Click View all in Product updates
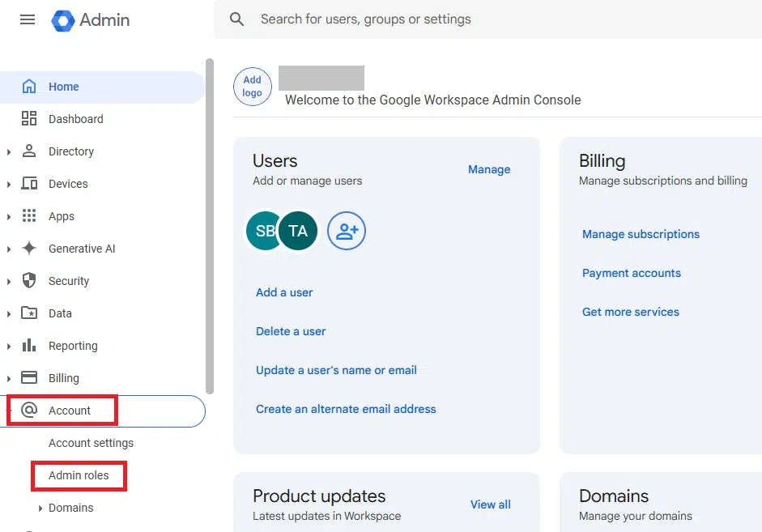The height and width of the screenshot is (532, 762). [491, 504]
